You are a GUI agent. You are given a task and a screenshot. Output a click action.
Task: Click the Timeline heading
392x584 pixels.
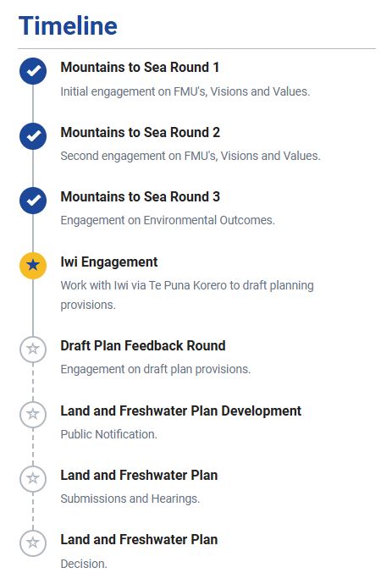coord(68,25)
